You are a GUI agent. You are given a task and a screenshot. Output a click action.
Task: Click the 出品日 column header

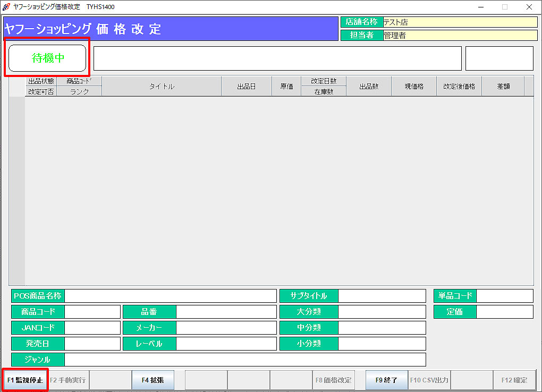coord(247,87)
